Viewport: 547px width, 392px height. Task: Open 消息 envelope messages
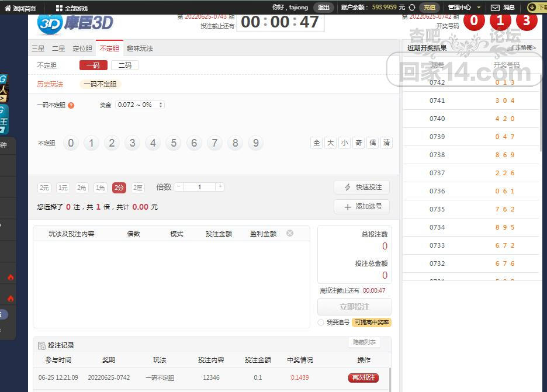click(x=496, y=8)
